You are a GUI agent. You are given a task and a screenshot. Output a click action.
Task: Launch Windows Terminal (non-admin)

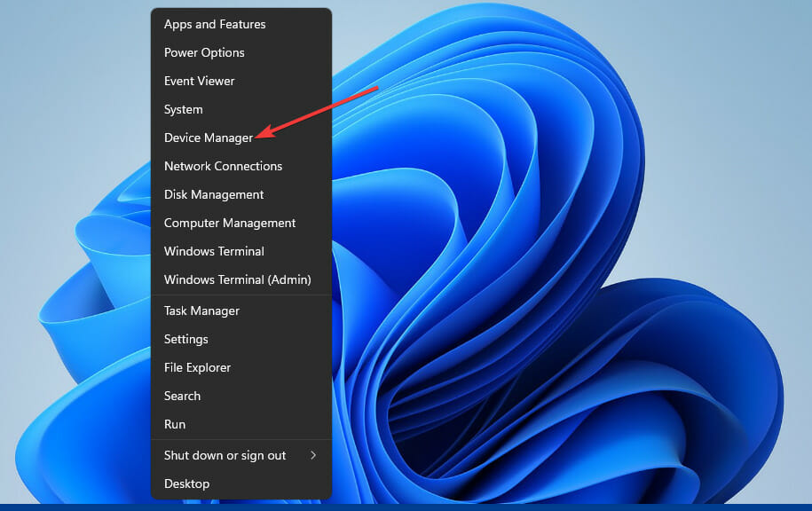coord(241,252)
